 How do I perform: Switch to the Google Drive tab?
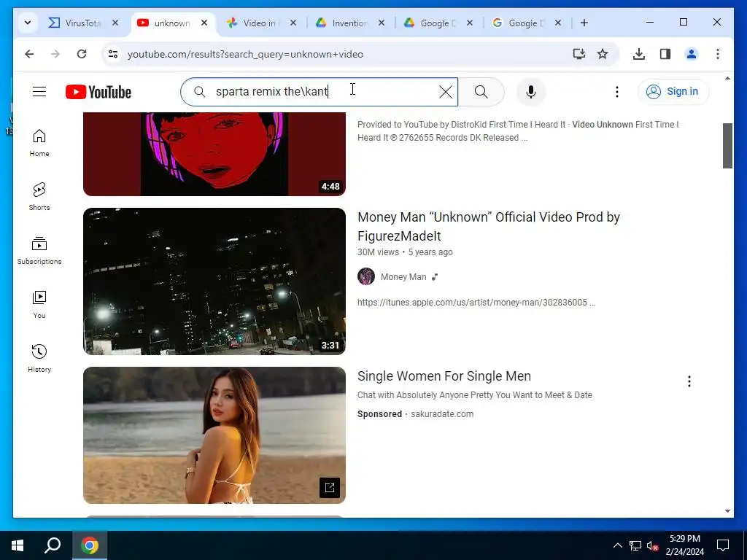point(430,23)
